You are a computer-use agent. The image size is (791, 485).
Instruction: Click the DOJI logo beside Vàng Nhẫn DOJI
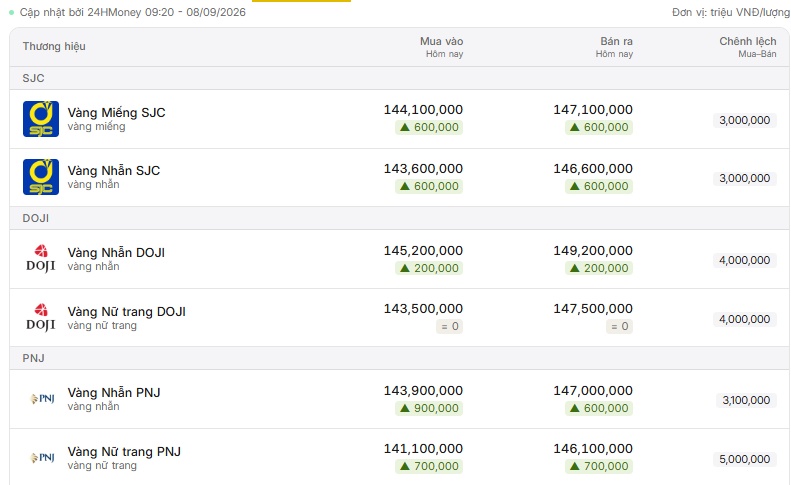[x=41, y=258]
